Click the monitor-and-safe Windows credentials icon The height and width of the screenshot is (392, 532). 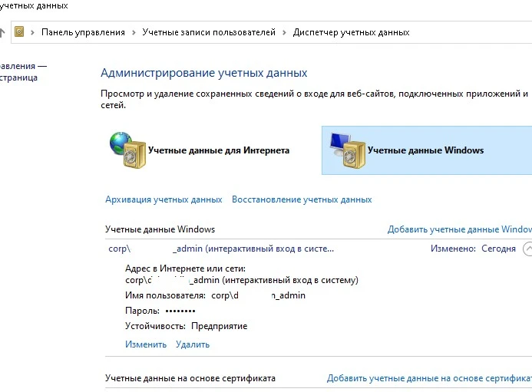pyautogui.click(x=343, y=149)
